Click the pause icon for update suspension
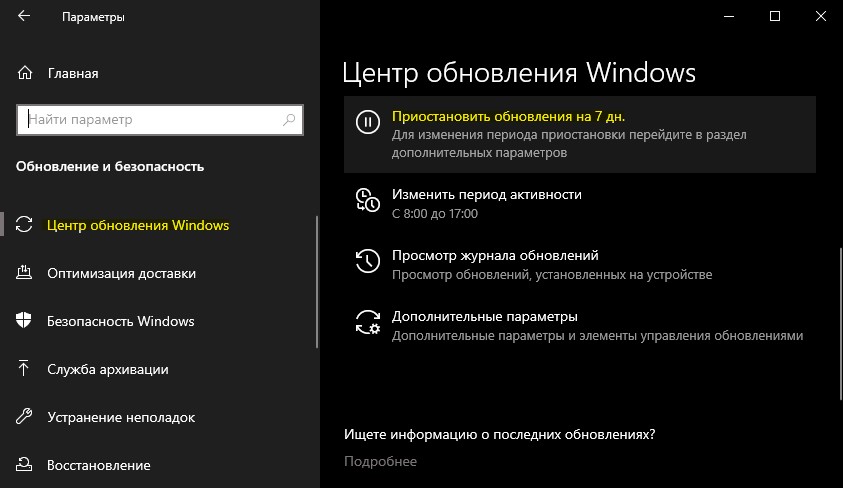 [x=368, y=122]
